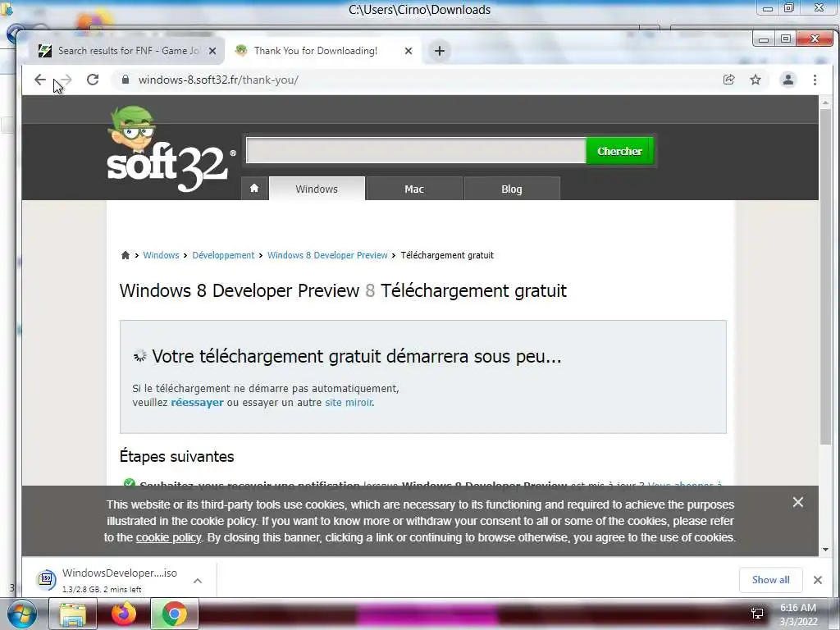The width and height of the screenshot is (840, 630).
Task: Open Firefox from the taskbar
Action: [x=124, y=614]
